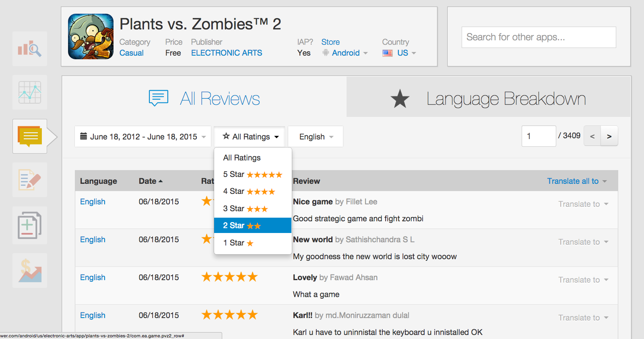Open the ELECTRONIC ARTS publisher link
Screen dimensions: 644x339
tap(227, 53)
